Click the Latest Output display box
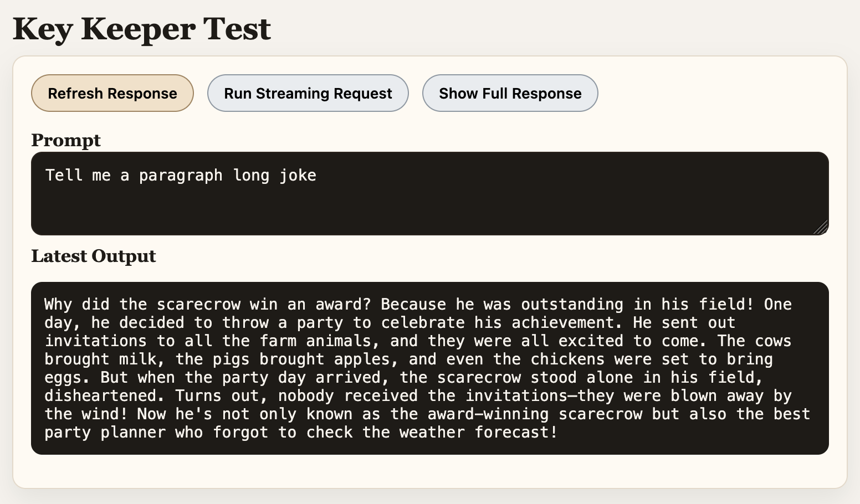Image resolution: width=860 pixels, height=504 pixels. click(x=429, y=367)
